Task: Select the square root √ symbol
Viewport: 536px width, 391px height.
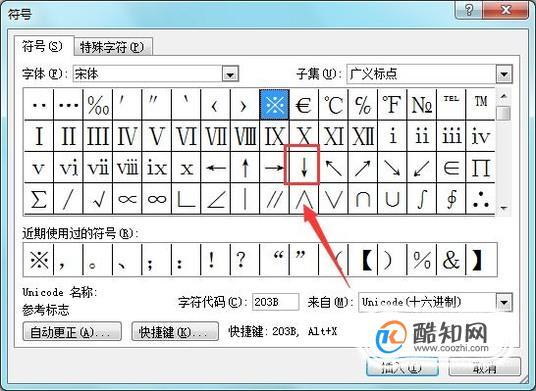Action: [98, 199]
